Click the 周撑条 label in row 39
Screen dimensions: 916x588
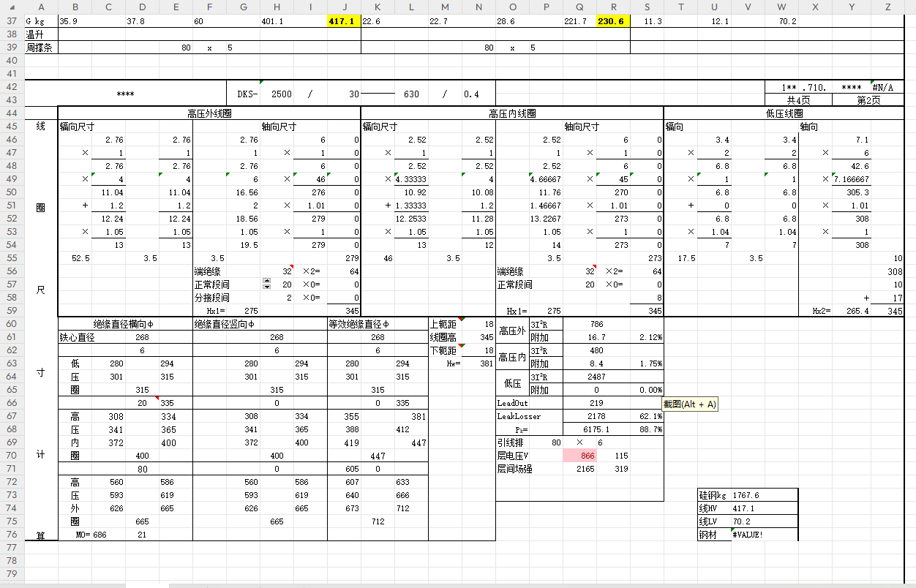click(40, 48)
